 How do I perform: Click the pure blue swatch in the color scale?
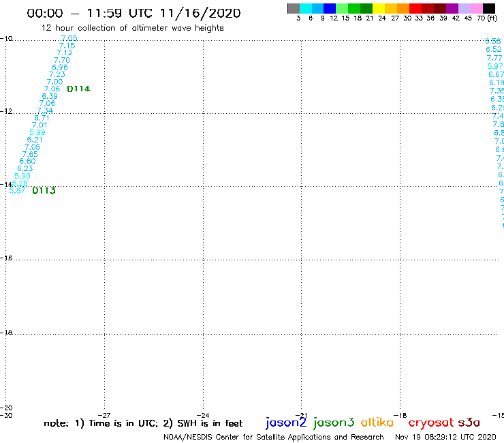[x=330, y=8]
